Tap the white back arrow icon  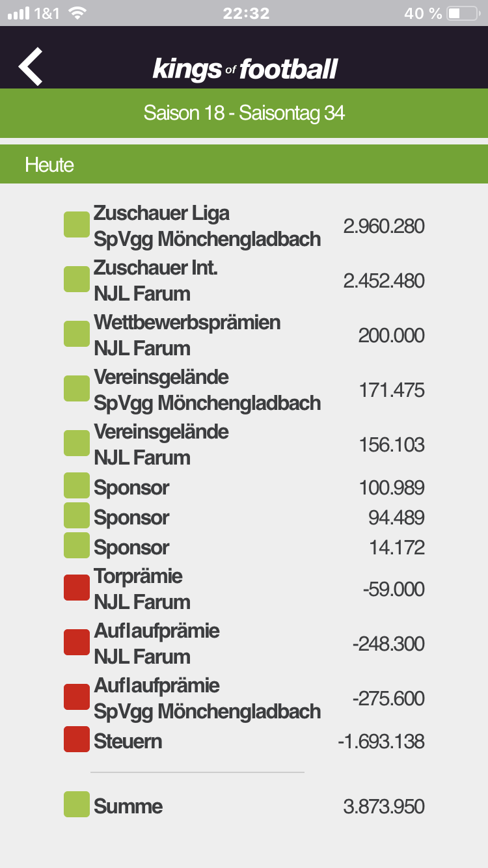pos(31,66)
